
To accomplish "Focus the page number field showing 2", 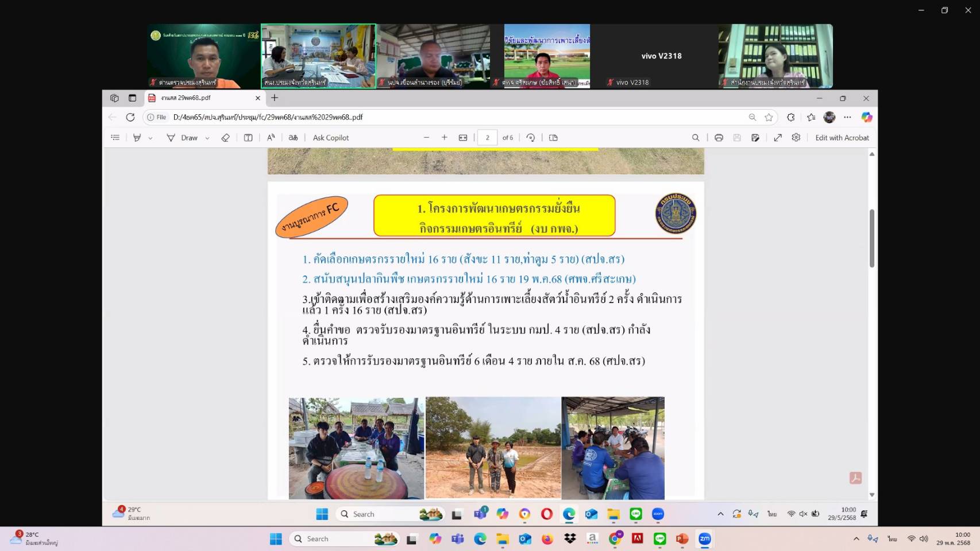I will pyautogui.click(x=487, y=138).
